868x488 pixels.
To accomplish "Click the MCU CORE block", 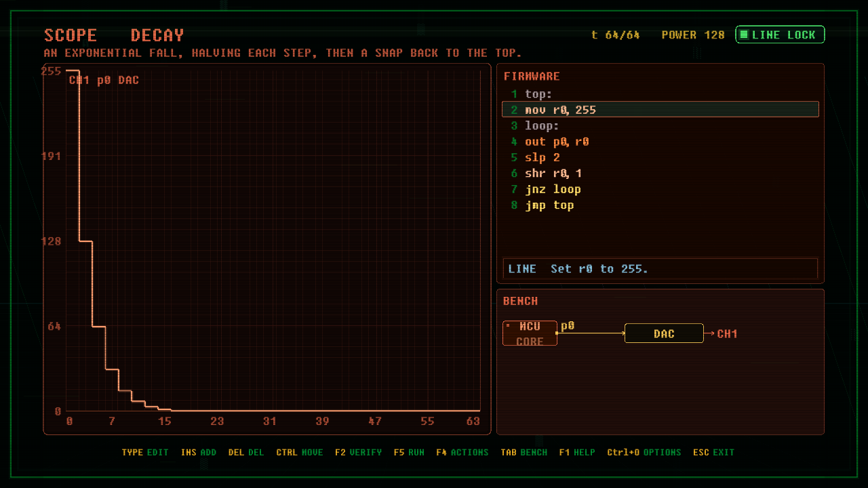I will [x=530, y=333].
